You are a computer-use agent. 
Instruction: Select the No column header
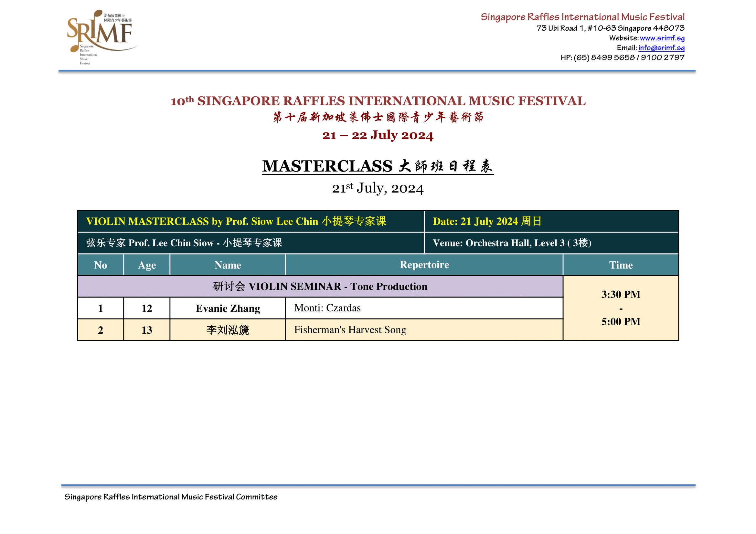101,265
